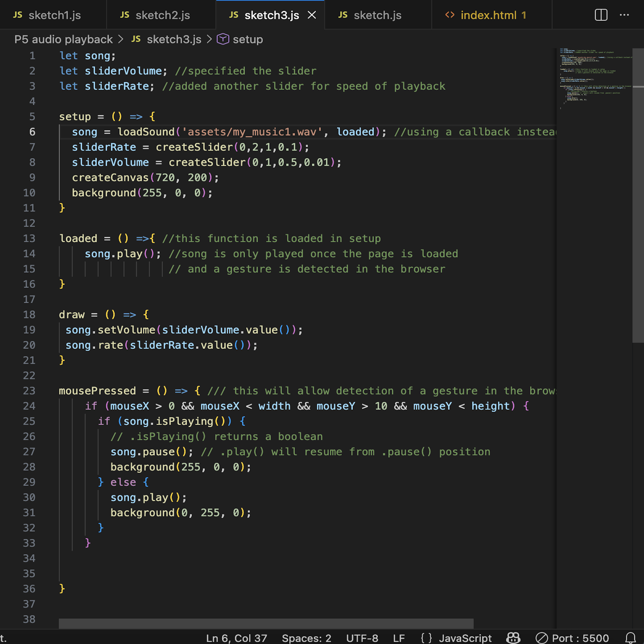This screenshot has height=644, width=644.
Task: Switch to the sketch2.js tab
Action: click(161, 15)
